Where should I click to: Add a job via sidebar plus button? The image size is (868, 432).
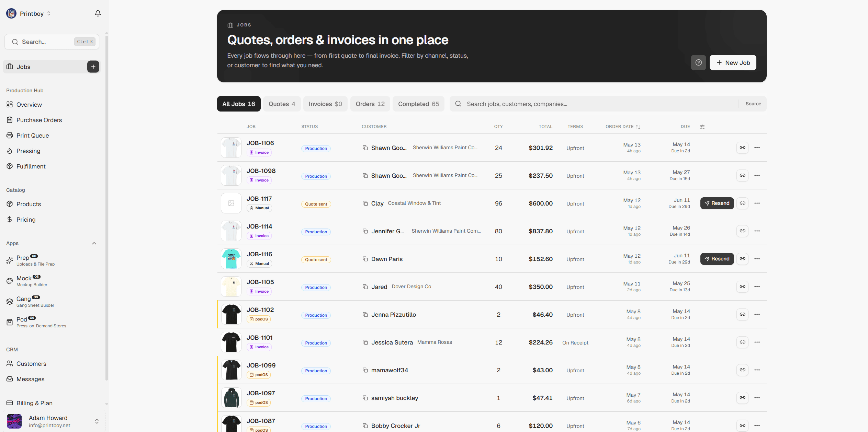[93, 67]
